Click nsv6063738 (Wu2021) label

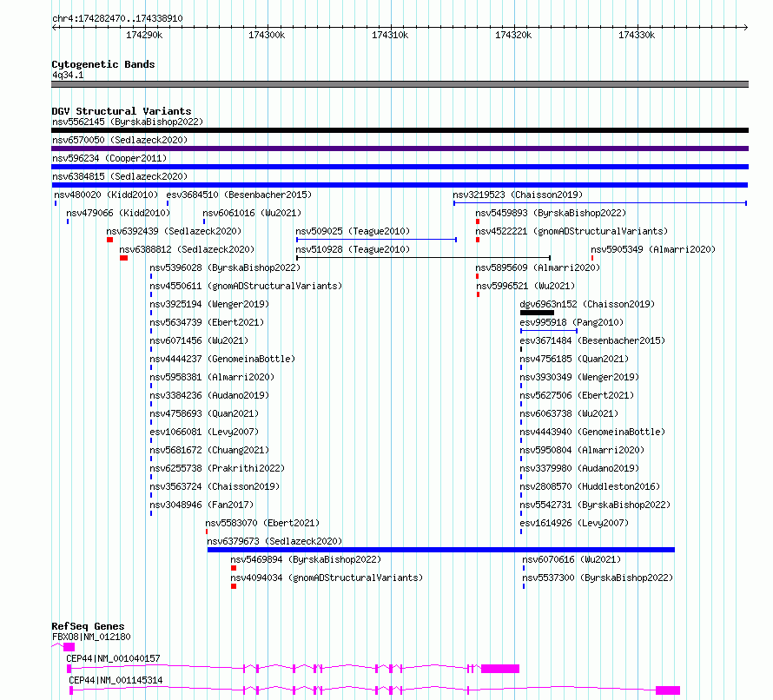[569, 413]
